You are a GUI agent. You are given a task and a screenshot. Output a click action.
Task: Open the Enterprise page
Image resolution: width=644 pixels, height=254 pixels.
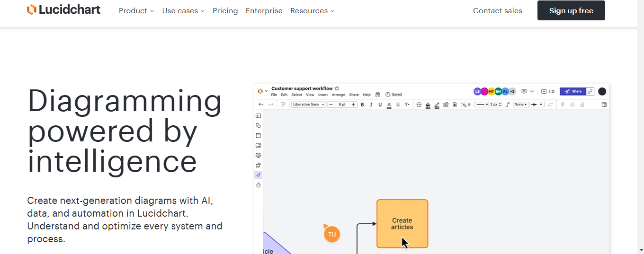(x=264, y=11)
